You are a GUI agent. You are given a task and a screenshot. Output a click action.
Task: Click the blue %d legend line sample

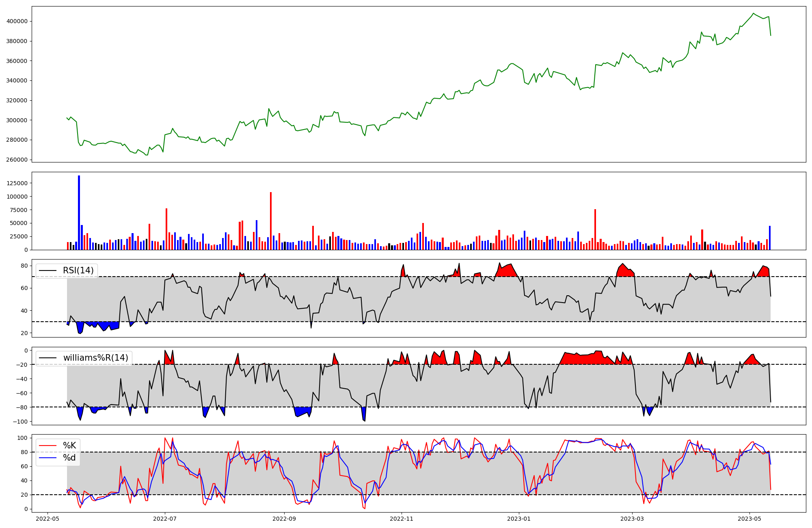[x=48, y=458]
